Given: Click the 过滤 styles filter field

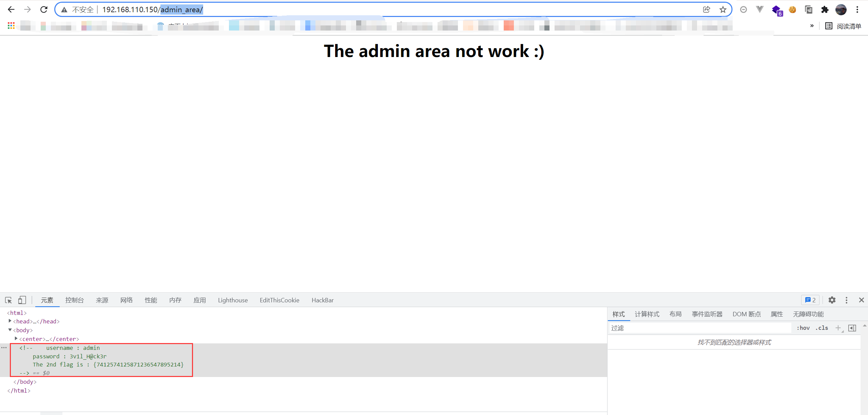Looking at the screenshot, I should point(699,328).
